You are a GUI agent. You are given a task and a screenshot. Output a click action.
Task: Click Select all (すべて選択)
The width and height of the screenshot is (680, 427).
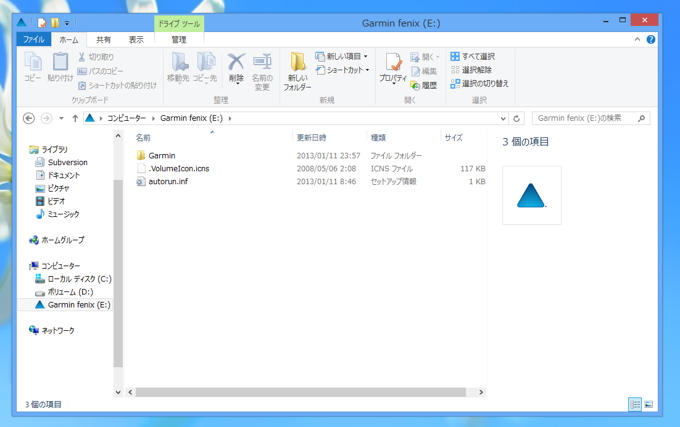coord(473,56)
